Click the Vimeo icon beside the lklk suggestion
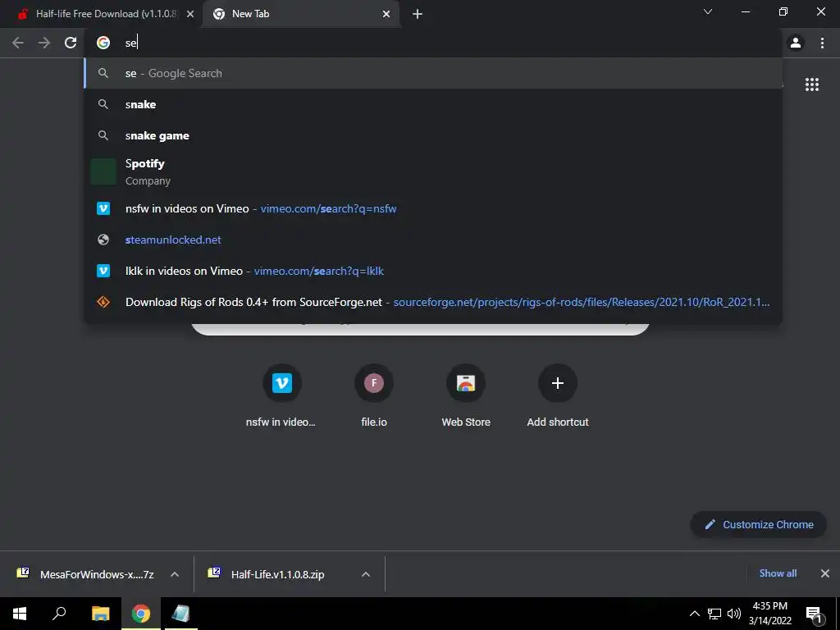This screenshot has height=630, width=840. tap(103, 271)
